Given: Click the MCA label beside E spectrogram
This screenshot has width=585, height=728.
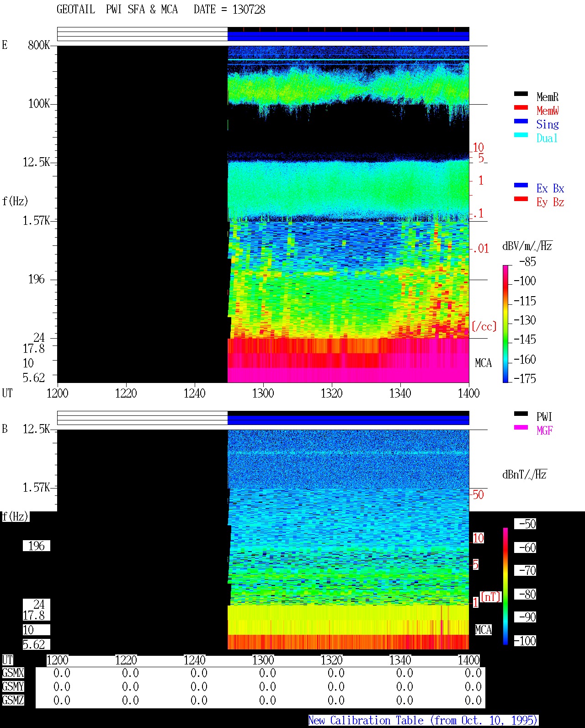Looking at the screenshot, I should point(483,363).
